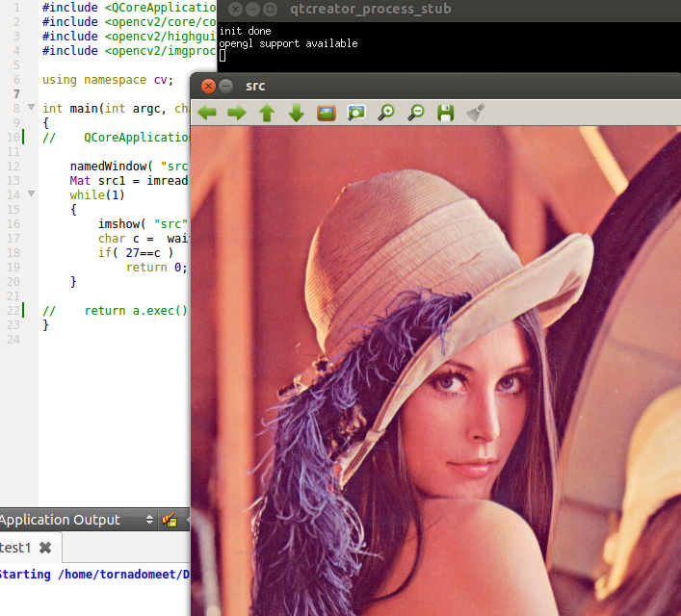Click the qtcreator_process_stub title bar text
The height and width of the screenshot is (616, 681).
[x=371, y=9]
